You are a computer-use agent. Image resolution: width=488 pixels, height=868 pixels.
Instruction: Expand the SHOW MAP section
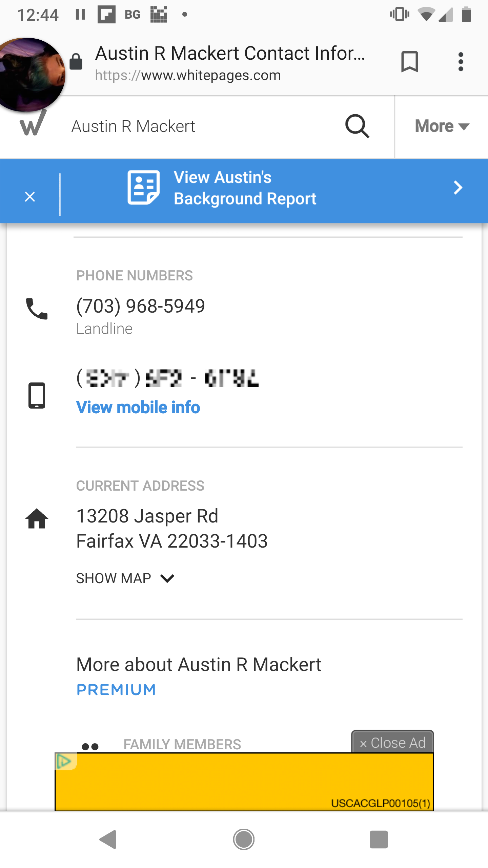click(125, 578)
